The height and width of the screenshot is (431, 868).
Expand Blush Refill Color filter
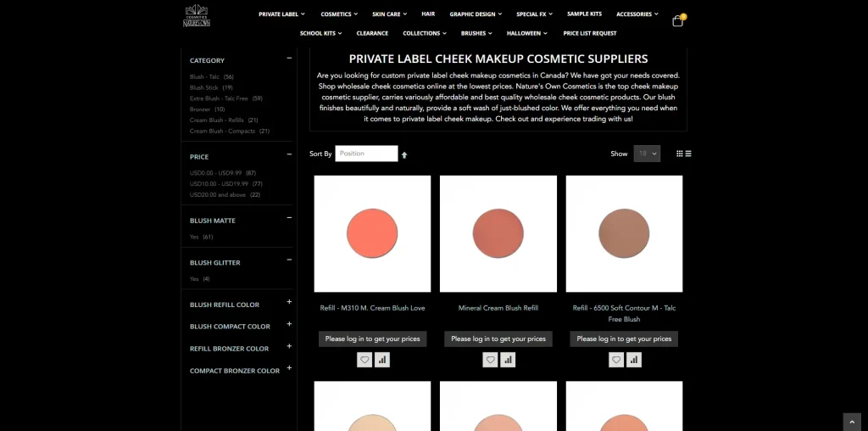(x=289, y=302)
